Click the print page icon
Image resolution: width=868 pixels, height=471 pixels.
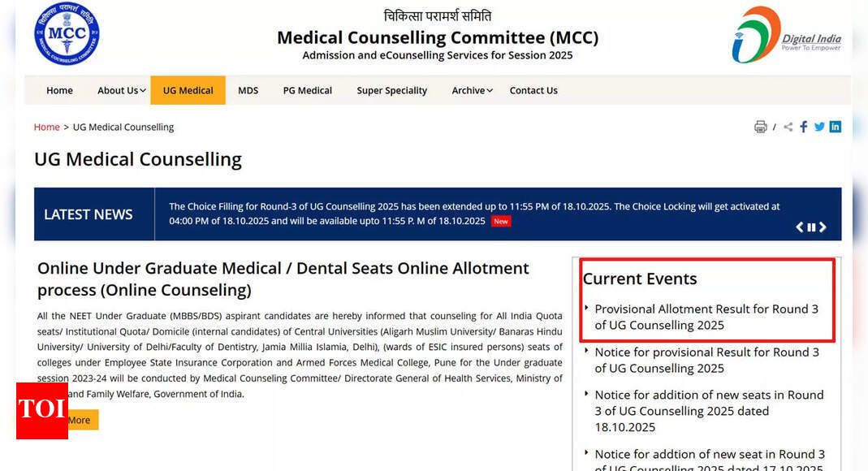point(761,127)
